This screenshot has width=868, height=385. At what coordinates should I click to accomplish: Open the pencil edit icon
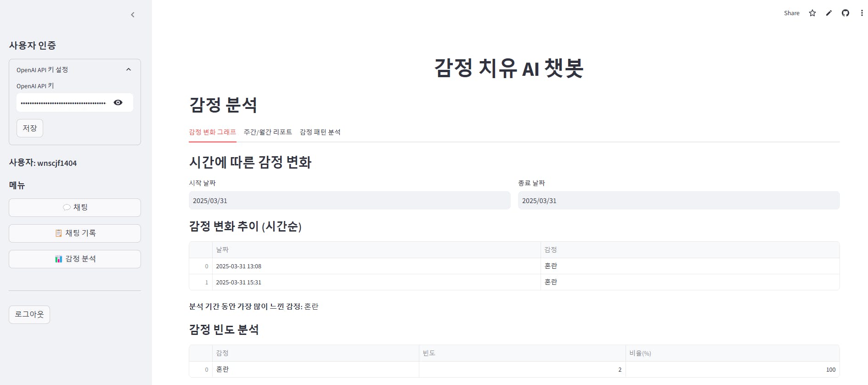tap(829, 13)
